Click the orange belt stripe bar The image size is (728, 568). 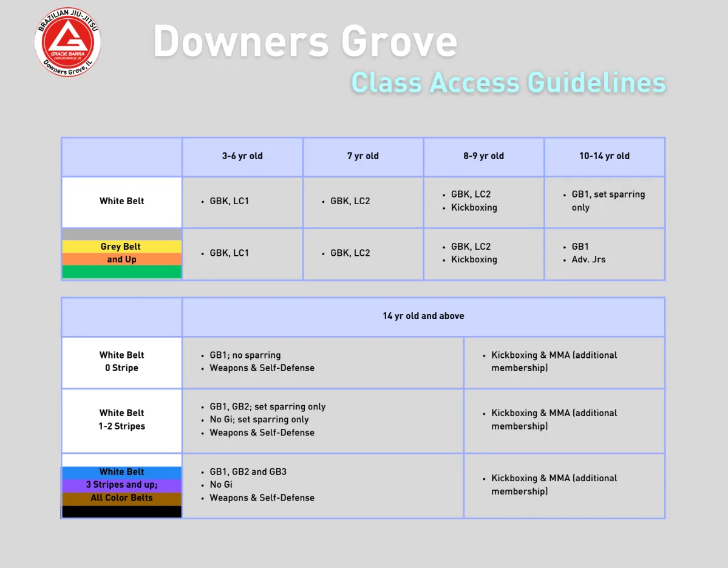point(121,259)
